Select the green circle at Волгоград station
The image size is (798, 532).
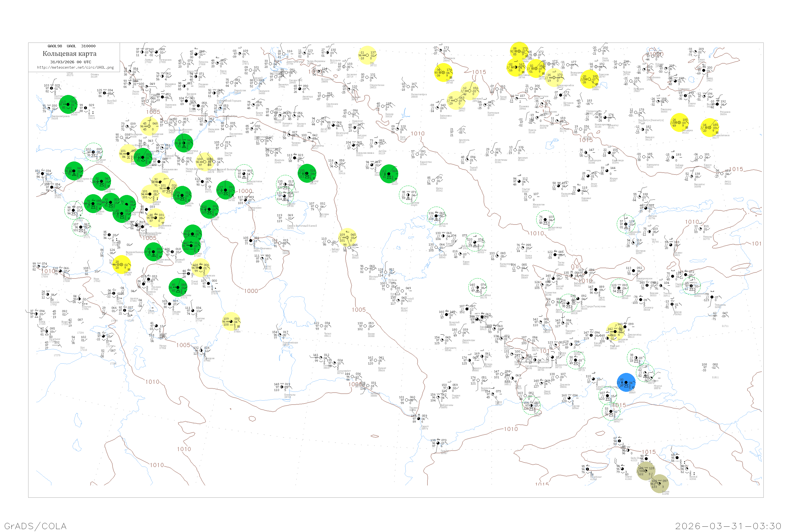coord(184,143)
